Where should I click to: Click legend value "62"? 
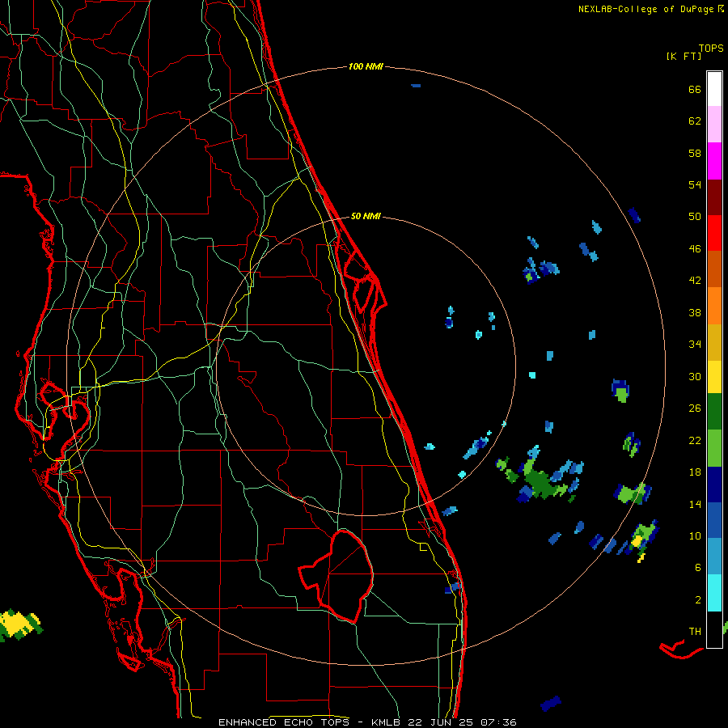(x=695, y=121)
